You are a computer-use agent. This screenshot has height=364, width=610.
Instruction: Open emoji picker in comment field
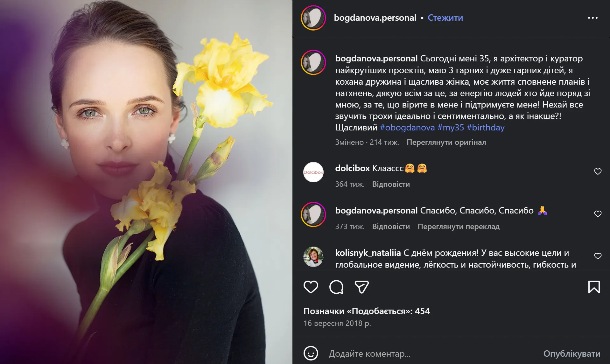(311, 353)
